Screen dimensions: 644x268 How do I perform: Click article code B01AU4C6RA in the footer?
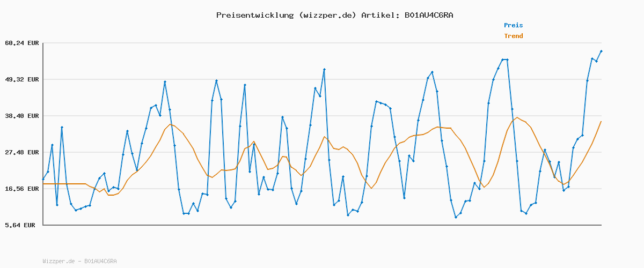click(100, 261)
